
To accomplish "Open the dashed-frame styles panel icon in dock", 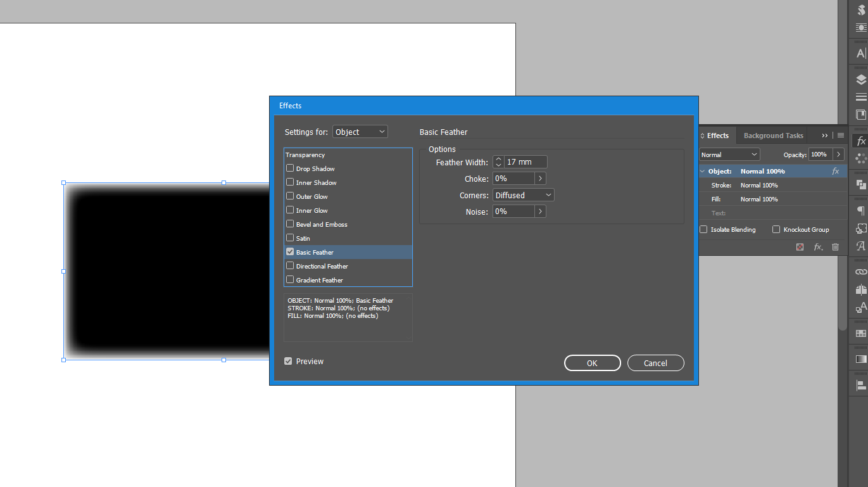I will [861, 229].
